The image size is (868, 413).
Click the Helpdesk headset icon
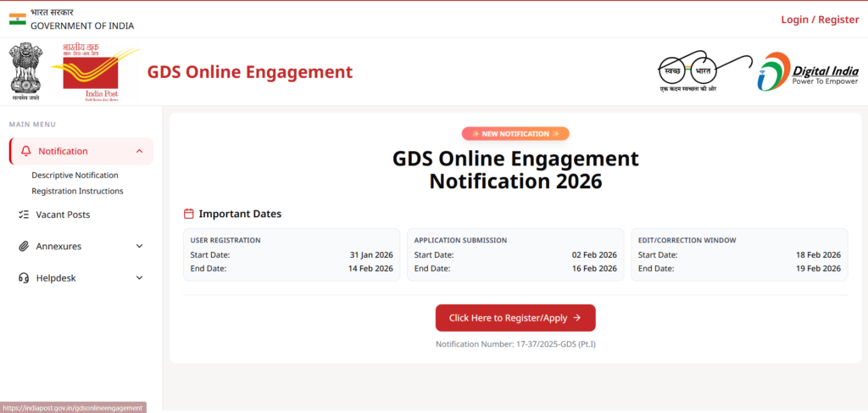click(x=23, y=278)
